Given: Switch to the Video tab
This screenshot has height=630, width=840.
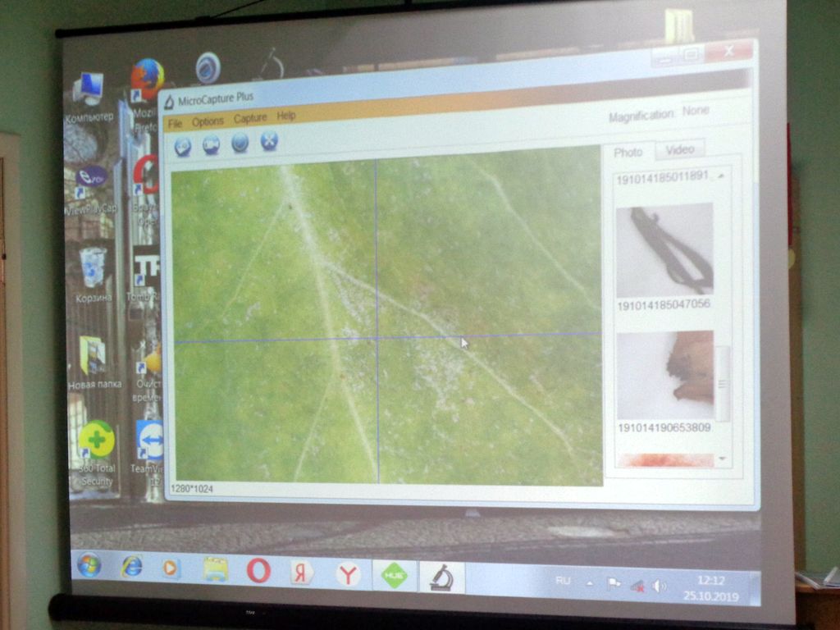Looking at the screenshot, I should point(680,149).
